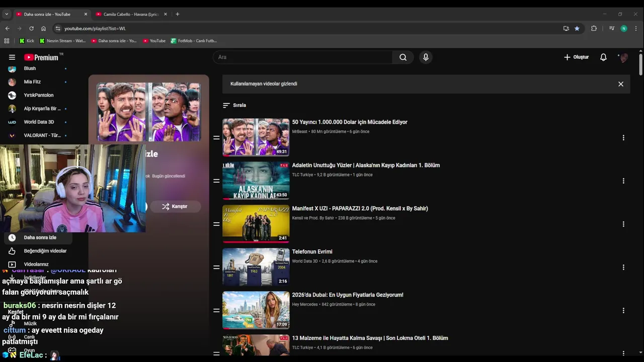Screen dimensions: 644x362
Task: Play the 'Telefonun Evrimi' thumbnail
Action: point(256,267)
